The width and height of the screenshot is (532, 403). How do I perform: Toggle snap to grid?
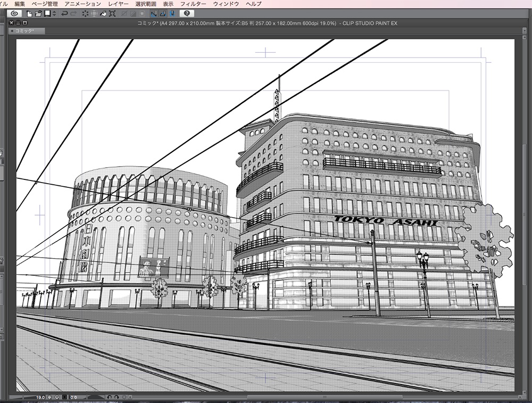(x=172, y=14)
